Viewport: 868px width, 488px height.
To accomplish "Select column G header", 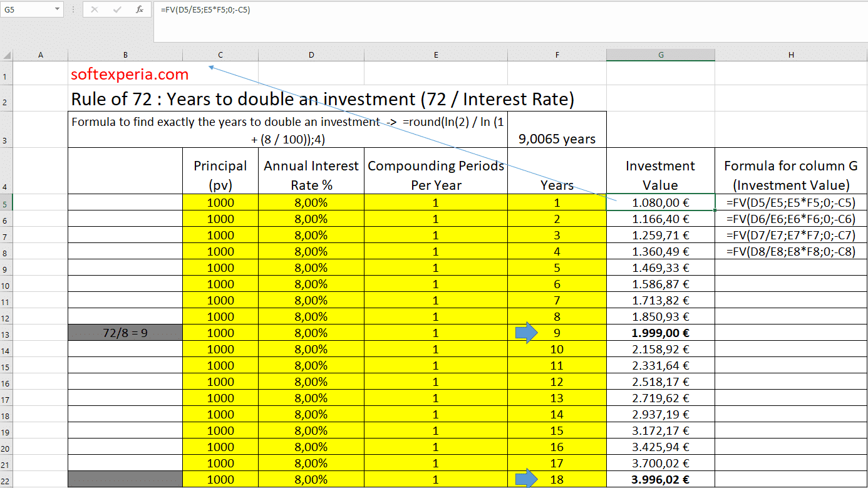I will [x=661, y=55].
